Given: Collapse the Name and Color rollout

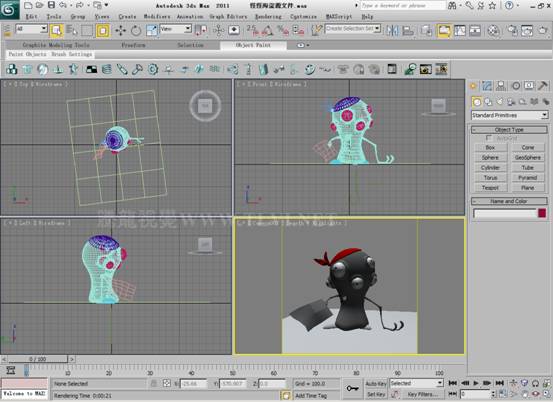Looking at the screenshot, I should pos(510,201).
